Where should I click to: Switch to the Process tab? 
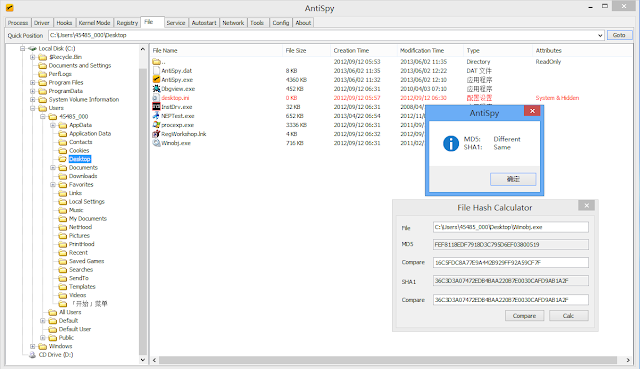click(x=18, y=23)
